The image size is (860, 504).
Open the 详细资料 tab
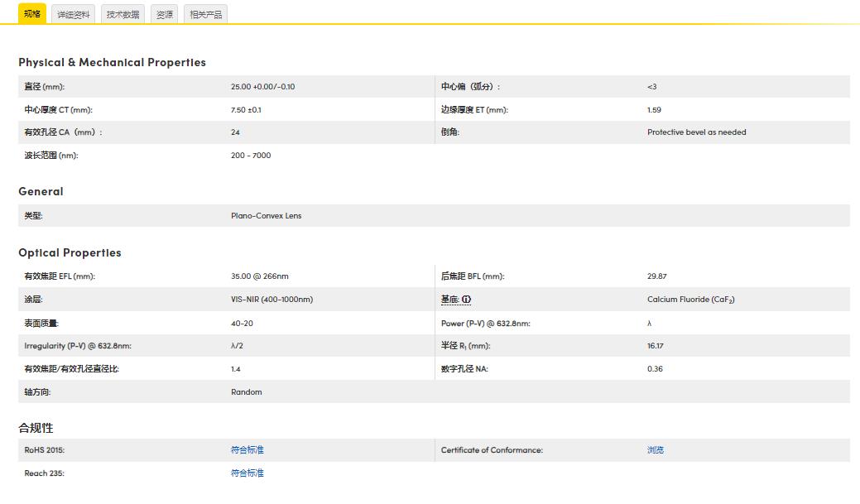73,14
